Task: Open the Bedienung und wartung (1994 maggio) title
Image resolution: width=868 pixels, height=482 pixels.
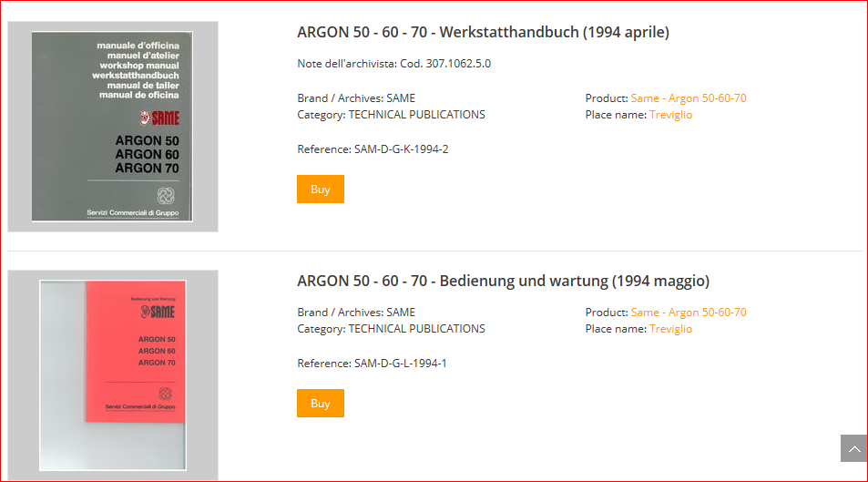Action: pos(503,281)
